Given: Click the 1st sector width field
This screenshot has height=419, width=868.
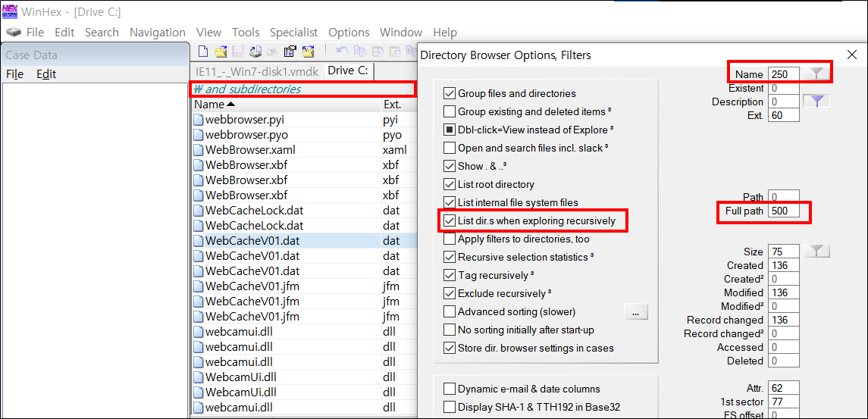Looking at the screenshot, I should coord(784,402).
